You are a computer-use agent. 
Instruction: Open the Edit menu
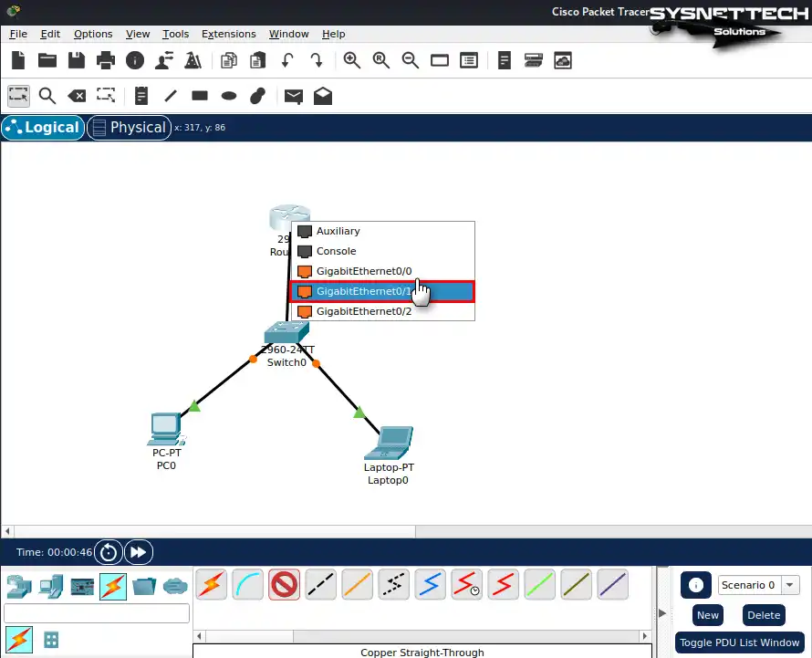(50, 34)
